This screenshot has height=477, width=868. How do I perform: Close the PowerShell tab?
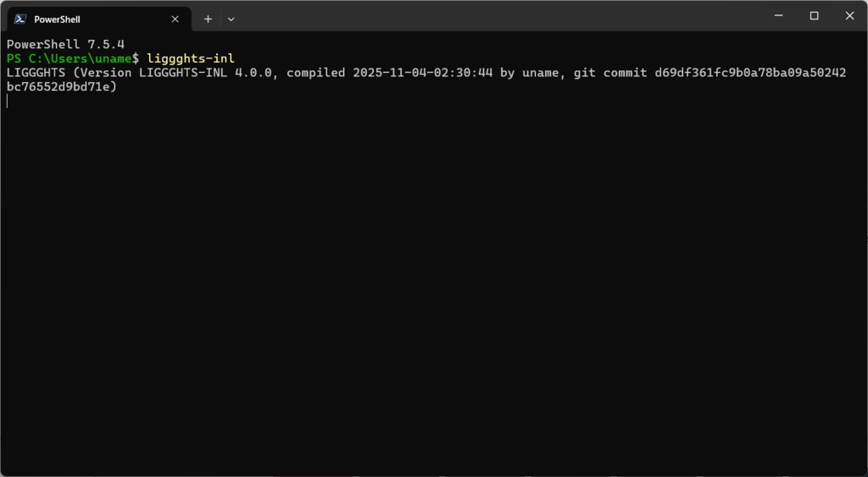pos(175,19)
